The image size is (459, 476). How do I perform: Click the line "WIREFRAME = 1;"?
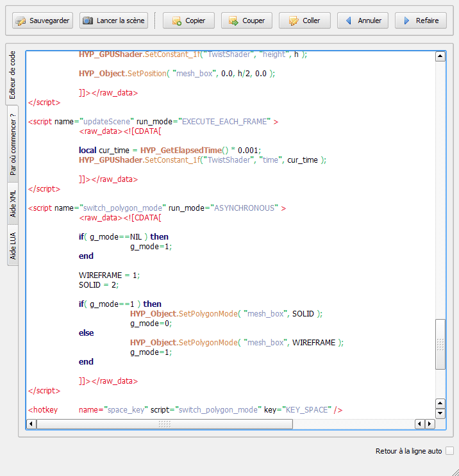[x=110, y=275]
